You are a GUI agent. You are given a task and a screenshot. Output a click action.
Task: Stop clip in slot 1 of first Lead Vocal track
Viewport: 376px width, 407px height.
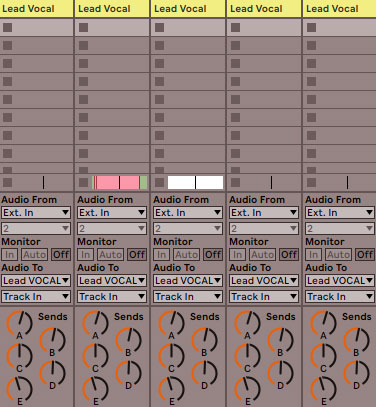[x=7, y=27]
